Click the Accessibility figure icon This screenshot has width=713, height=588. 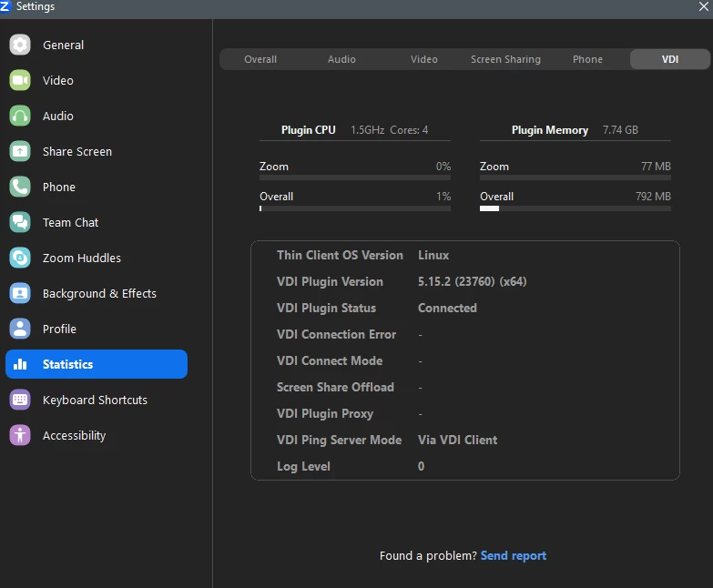[20, 435]
